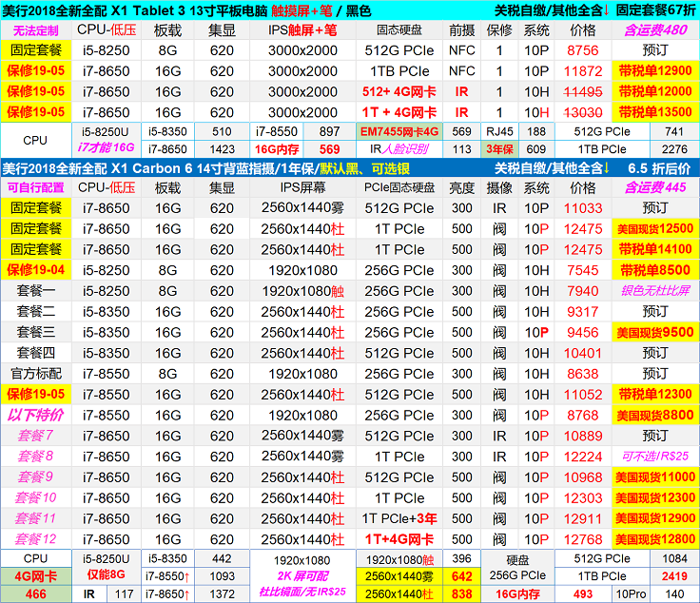Click the yellow '2560x1440雾' option cell

tap(399, 576)
